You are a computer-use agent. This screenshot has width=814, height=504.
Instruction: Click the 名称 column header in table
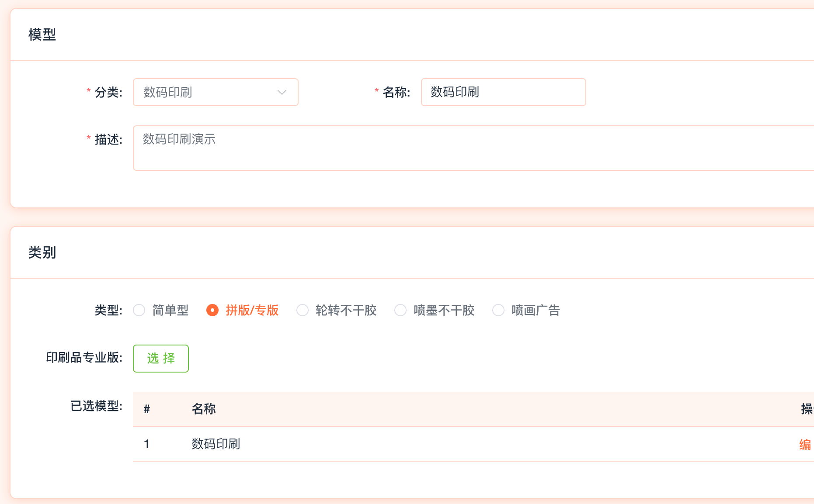coord(204,409)
